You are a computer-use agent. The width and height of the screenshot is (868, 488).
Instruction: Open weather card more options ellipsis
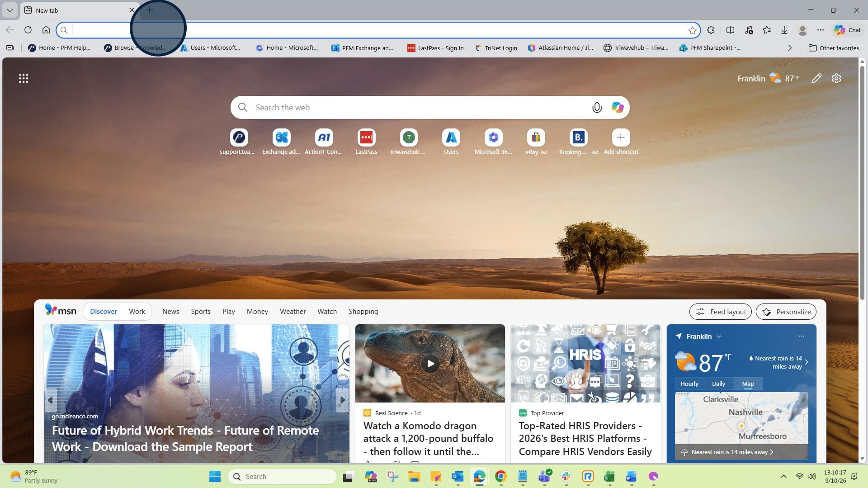[x=802, y=336]
